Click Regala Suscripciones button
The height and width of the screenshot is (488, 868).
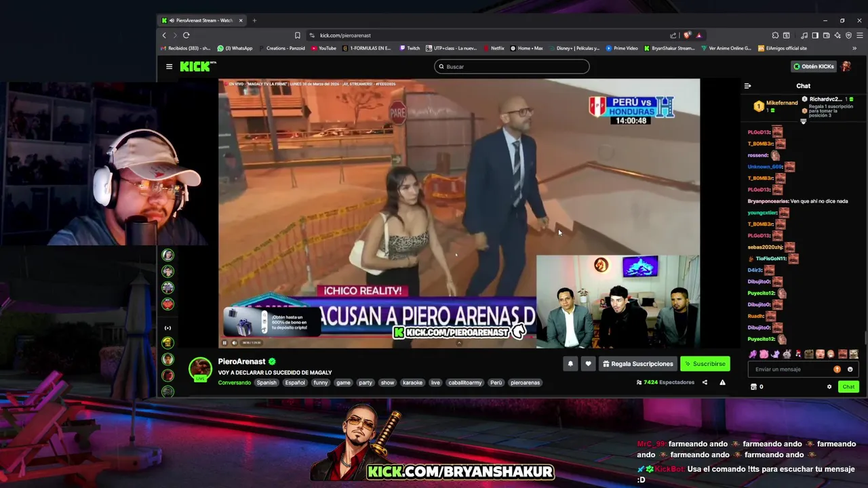click(638, 364)
